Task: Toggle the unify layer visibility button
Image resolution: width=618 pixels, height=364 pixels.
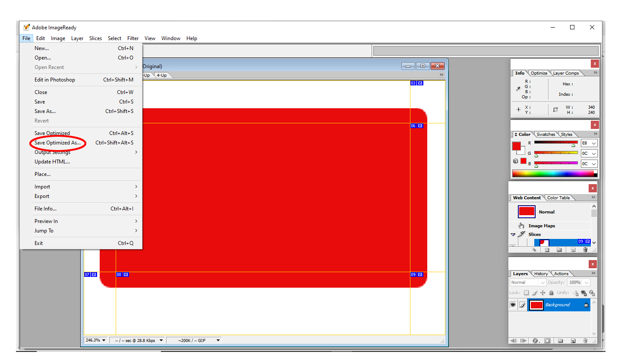Action: click(x=583, y=293)
